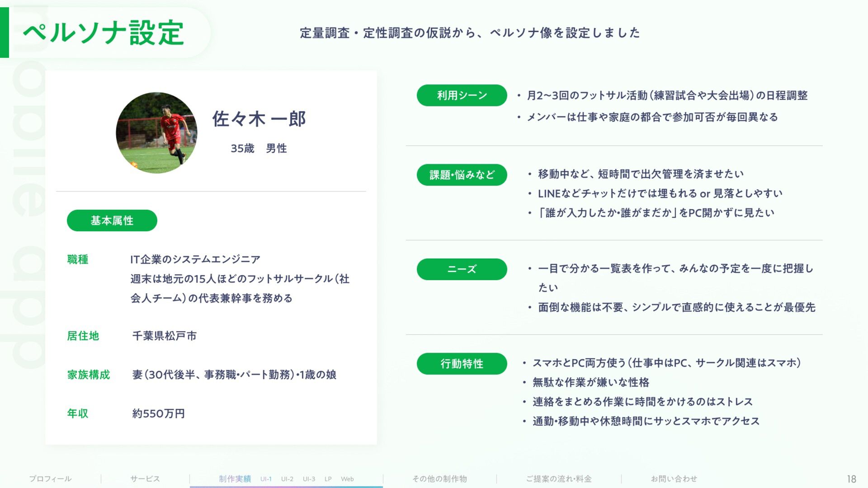The width and height of the screenshot is (868, 488).
Task: Go to その他の制作物 section
Action: [x=439, y=479]
